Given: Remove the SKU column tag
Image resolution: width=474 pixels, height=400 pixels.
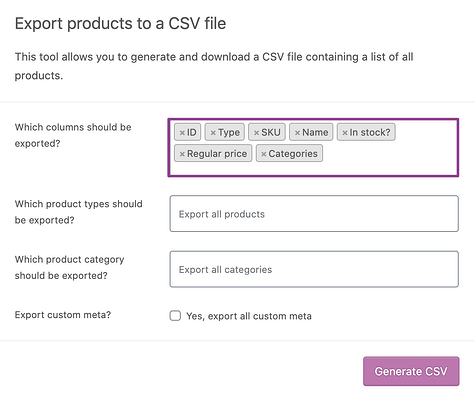Looking at the screenshot, I should pos(256,133).
